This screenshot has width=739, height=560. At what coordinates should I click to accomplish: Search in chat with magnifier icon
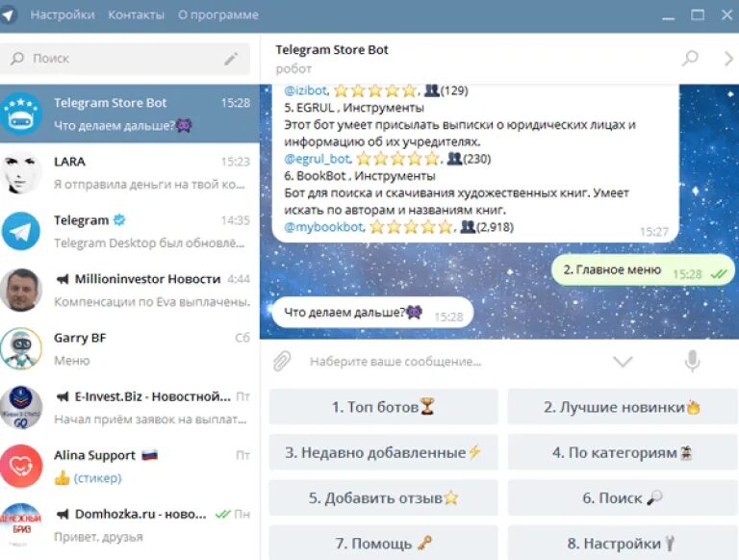tap(690, 59)
